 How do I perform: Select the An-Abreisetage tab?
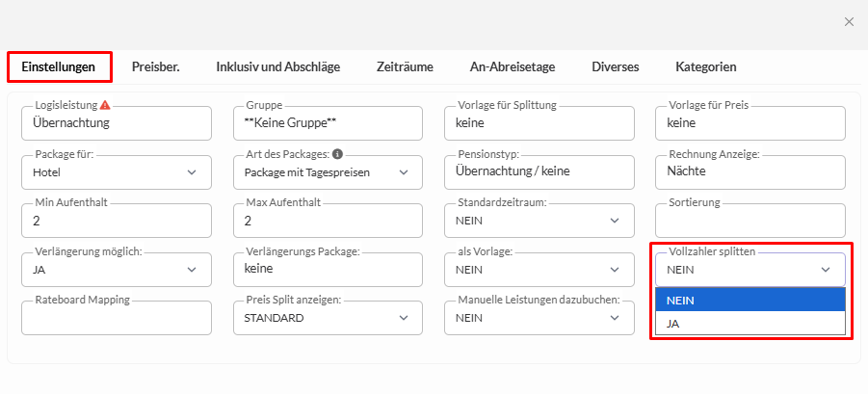click(513, 67)
